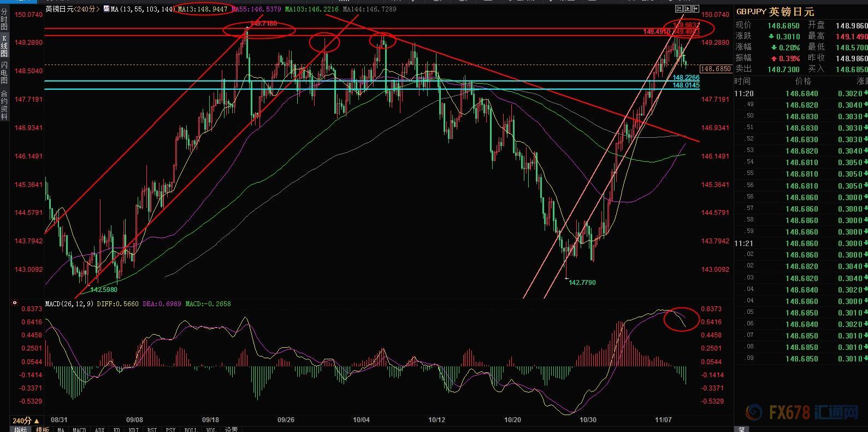Switch indicator to ADX
The width and height of the screenshot is (868, 432).
click(99, 429)
